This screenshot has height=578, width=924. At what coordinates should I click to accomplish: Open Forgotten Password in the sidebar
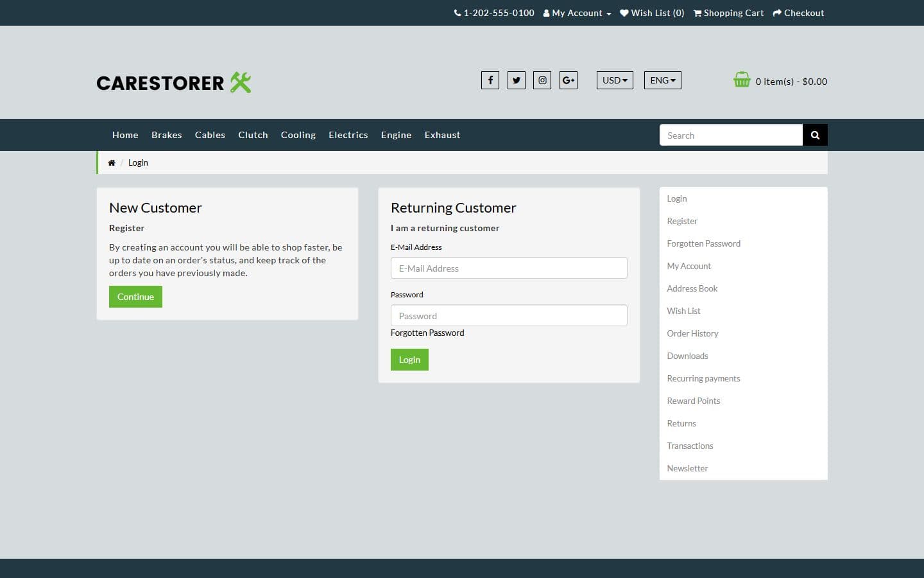pyautogui.click(x=703, y=243)
